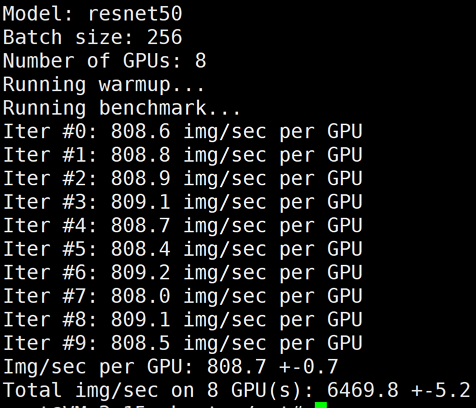476x408 pixels.
Task: Click the '+-5.2' deviation on total line
Action: click(441, 390)
